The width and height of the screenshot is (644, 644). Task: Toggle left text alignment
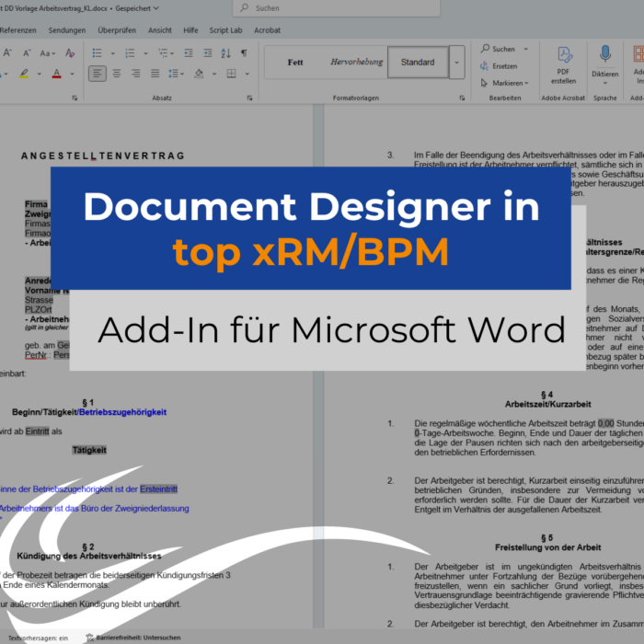point(98,74)
